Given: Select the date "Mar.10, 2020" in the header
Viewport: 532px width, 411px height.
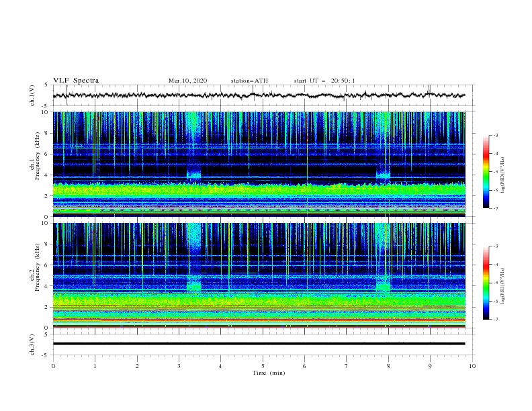Looking at the screenshot, I should 187,81.
